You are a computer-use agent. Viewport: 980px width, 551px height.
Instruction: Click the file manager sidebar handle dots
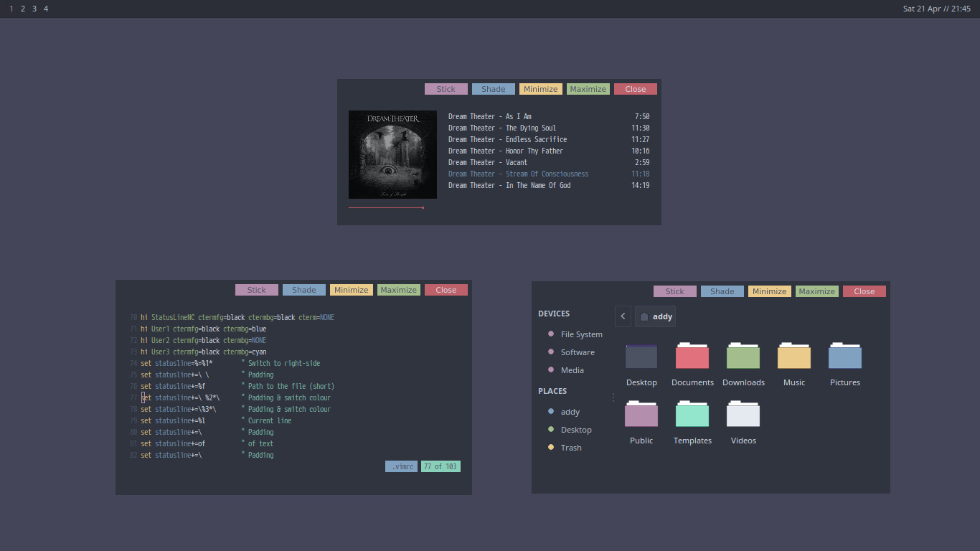coord(613,397)
